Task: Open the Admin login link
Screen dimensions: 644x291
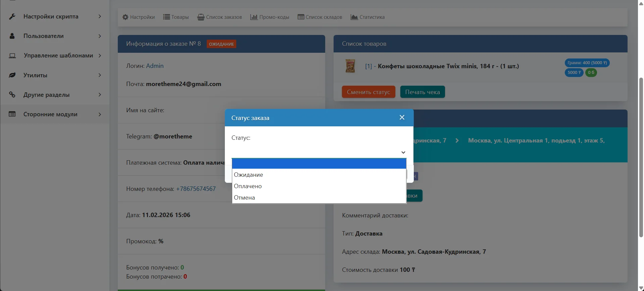Action: tap(155, 66)
